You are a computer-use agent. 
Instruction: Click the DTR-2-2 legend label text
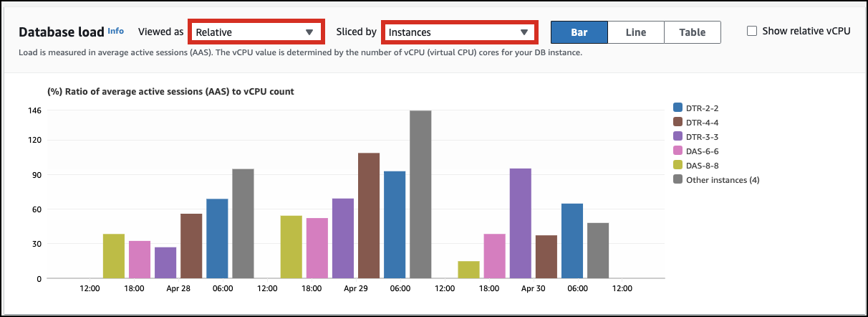pos(703,108)
